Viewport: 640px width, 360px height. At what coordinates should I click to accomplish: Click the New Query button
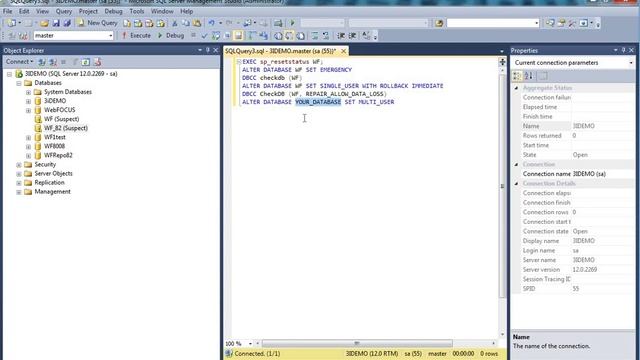point(98,23)
